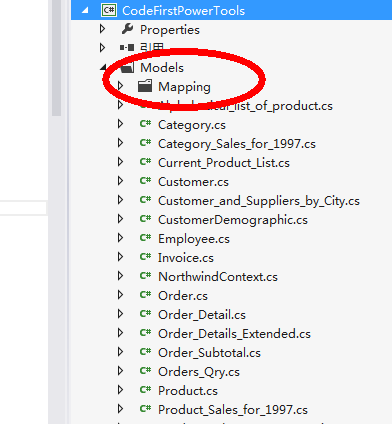The width and height of the screenshot is (392, 424).
Task: Select Customer_and_Suppliers_by_City.cs
Action: [x=259, y=201]
